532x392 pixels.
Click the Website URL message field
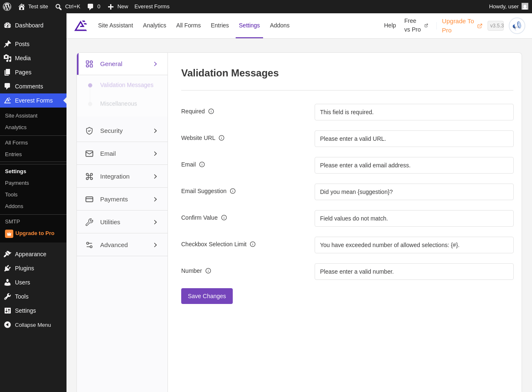[x=414, y=139]
